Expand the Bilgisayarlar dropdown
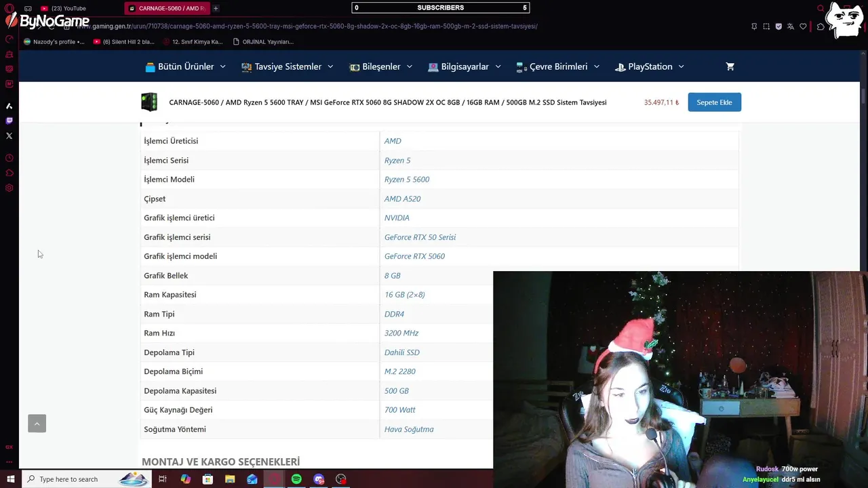Screen dimensions: 868x488 coord(465,66)
